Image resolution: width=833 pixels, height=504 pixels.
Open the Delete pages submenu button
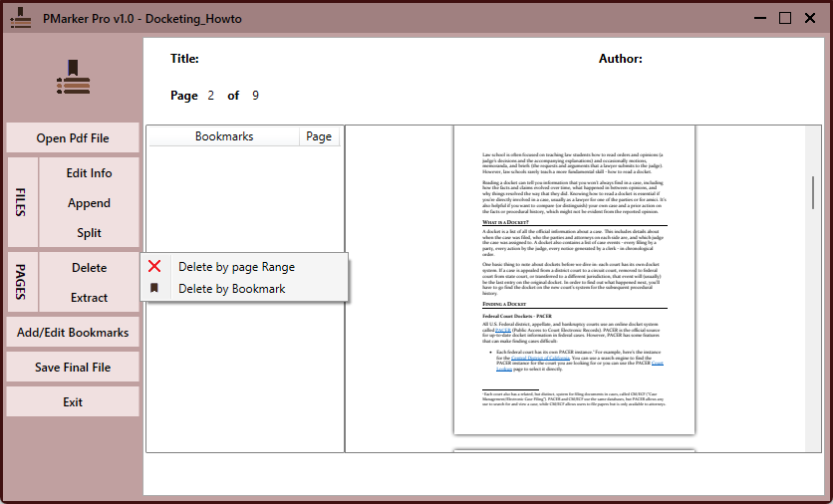(x=89, y=268)
